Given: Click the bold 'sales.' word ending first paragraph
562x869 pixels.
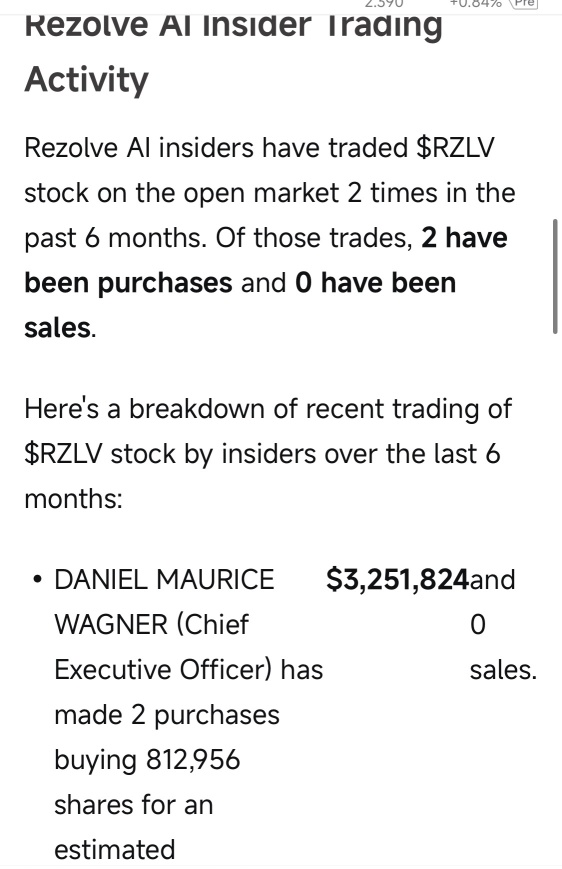Looking at the screenshot, I should [x=60, y=328].
